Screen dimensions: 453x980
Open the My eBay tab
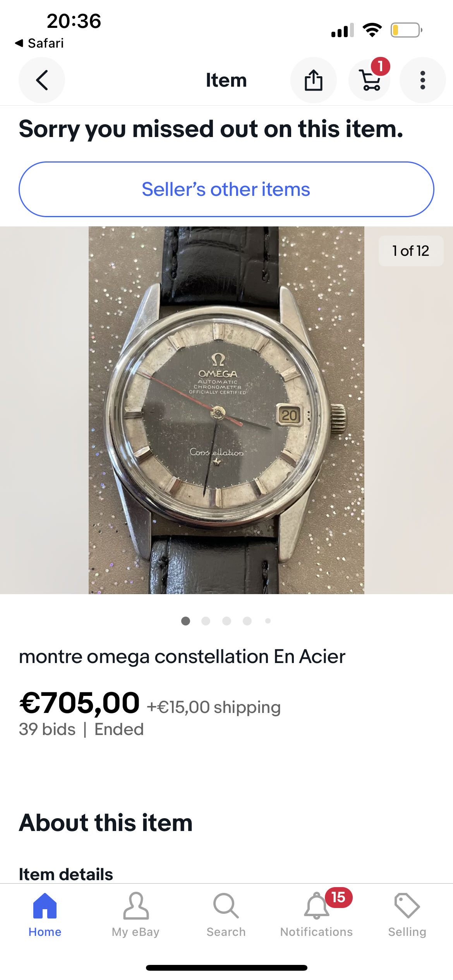tap(136, 915)
